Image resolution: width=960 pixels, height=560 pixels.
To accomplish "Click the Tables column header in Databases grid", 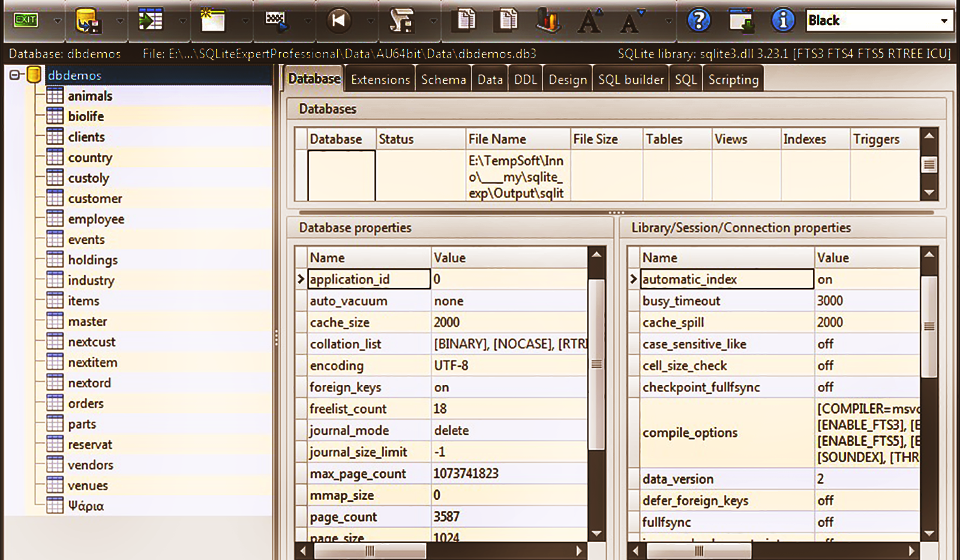I will [x=677, y=139].
